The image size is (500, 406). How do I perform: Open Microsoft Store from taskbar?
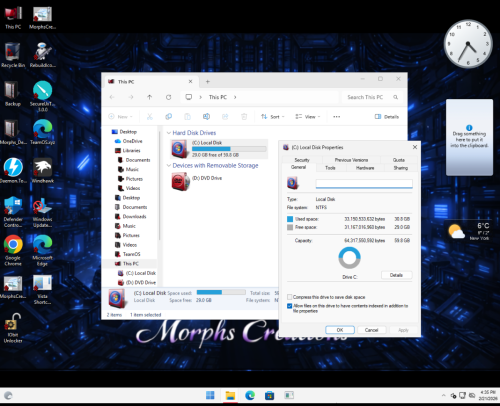point(269,396)
